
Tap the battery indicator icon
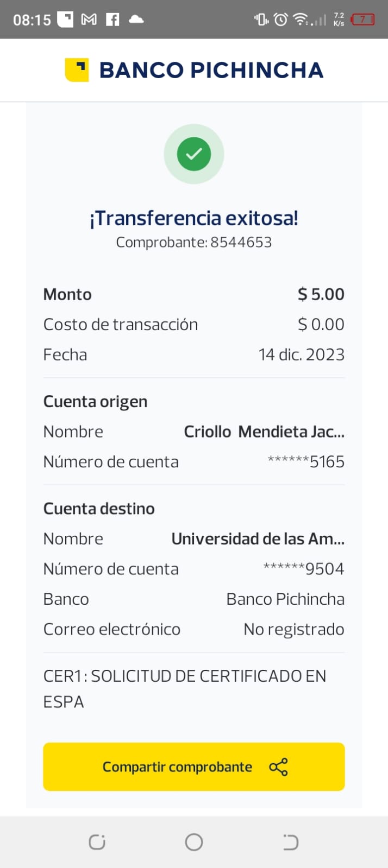click(362, 20)
